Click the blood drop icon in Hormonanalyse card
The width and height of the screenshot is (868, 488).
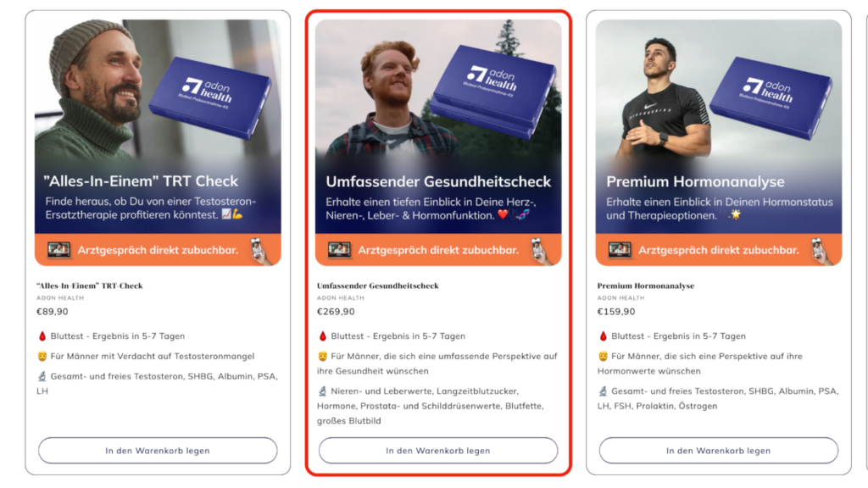[603, 335]
